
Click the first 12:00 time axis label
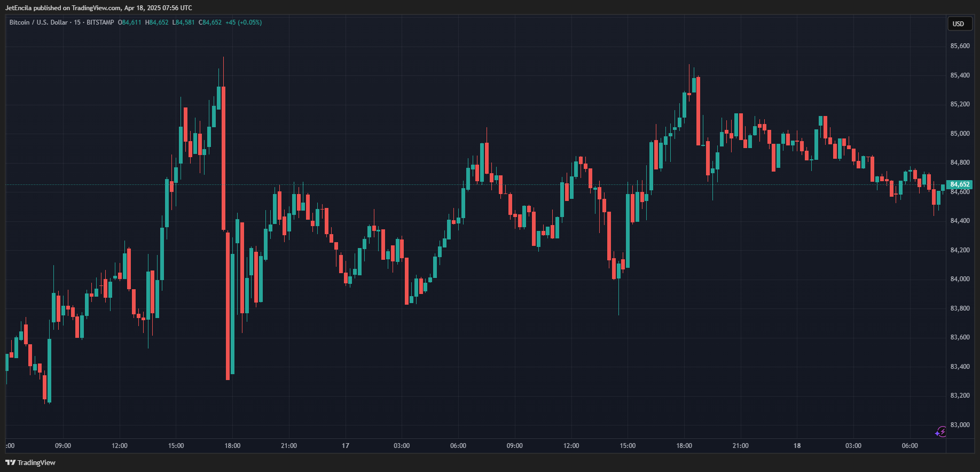pyautogui.click(x=120, y=446)
